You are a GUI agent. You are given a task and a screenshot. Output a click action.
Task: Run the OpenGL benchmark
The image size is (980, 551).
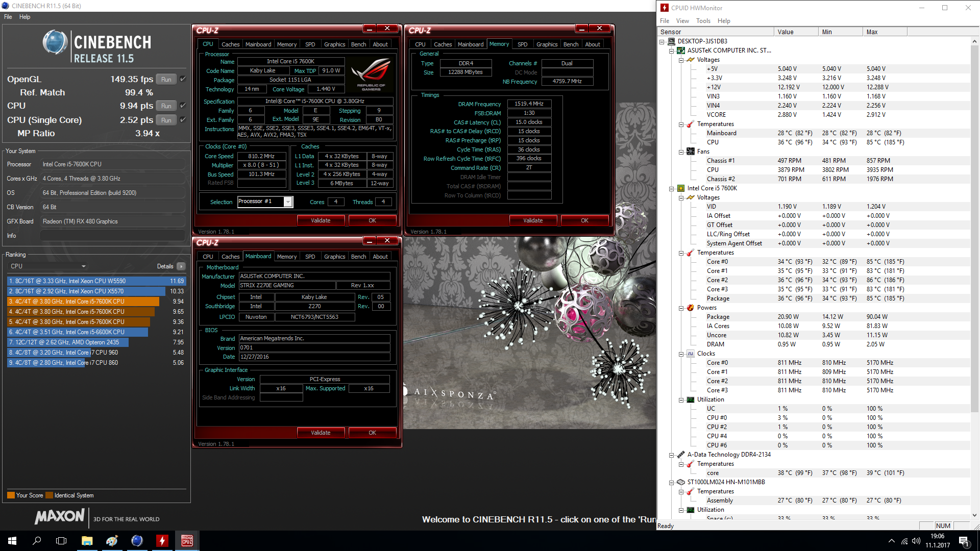[x=166, y=79]
